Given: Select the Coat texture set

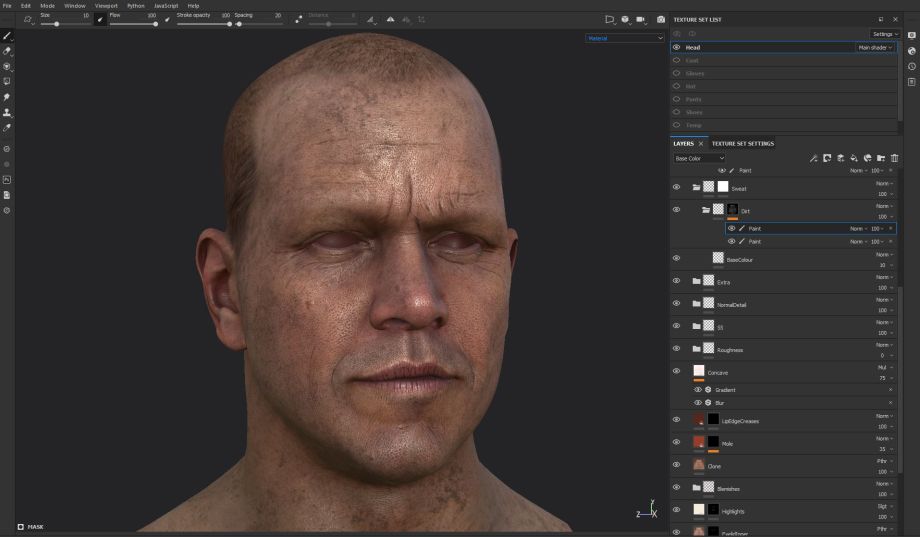Looking at the screenshot, I should point(692,60).
